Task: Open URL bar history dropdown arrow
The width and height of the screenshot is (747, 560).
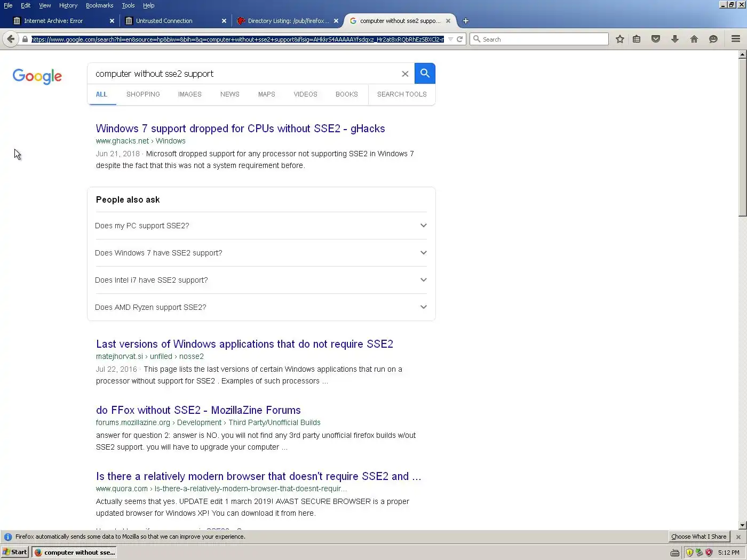Action: click(450, 39)
